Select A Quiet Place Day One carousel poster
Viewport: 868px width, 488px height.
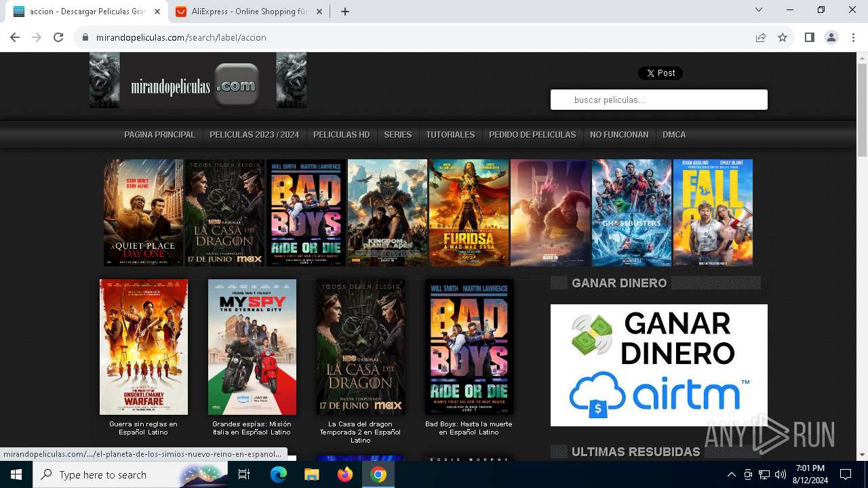click(144, 213)
